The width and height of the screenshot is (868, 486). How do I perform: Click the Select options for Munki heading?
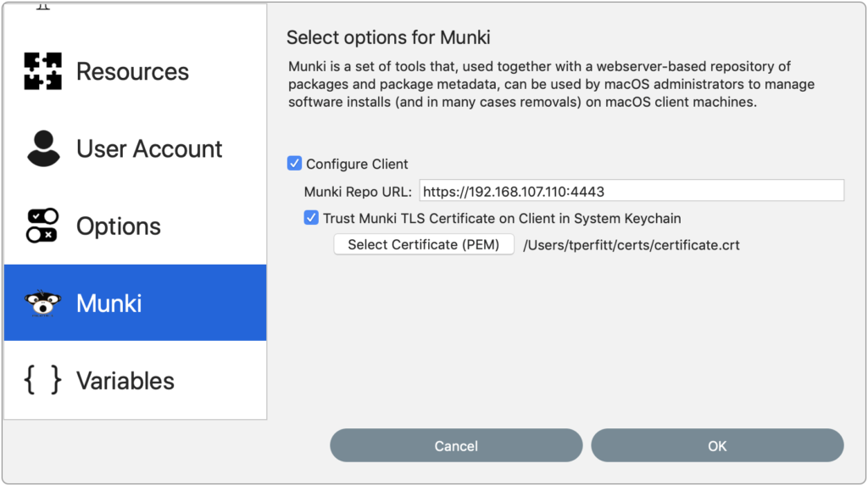coord(388,37)
